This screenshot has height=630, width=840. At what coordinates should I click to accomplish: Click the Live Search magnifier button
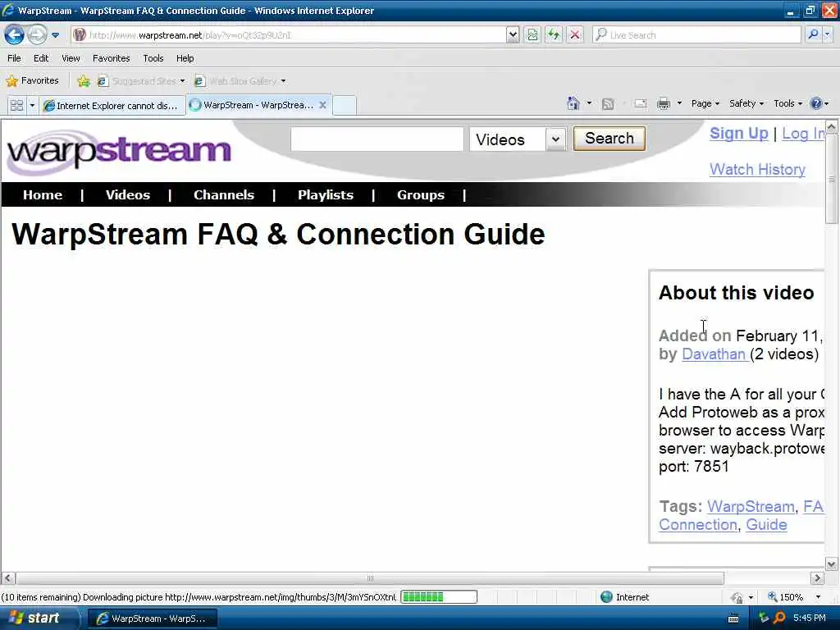[x=813, y=35]
